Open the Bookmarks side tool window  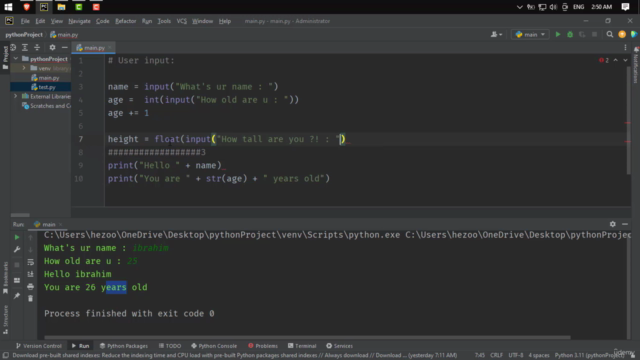5,277
